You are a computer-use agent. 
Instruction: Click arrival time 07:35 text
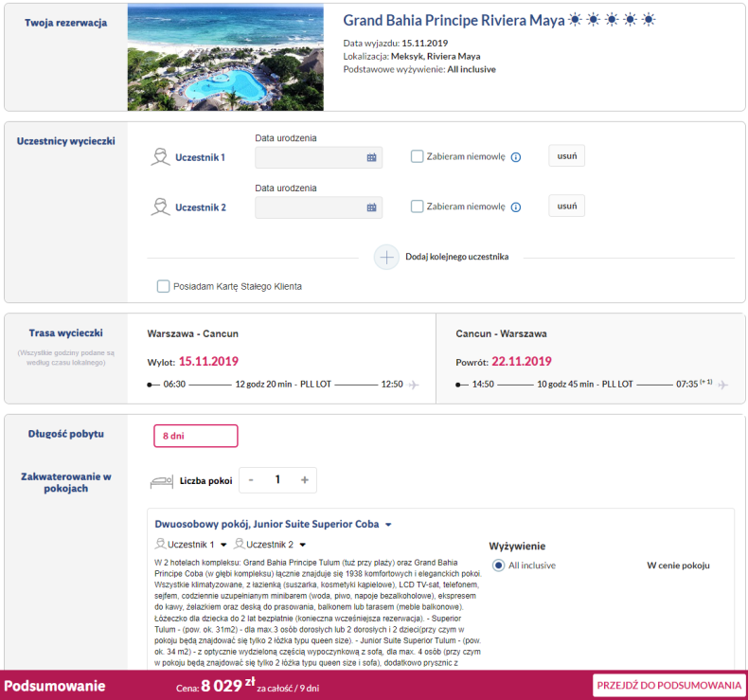(687, 385)
